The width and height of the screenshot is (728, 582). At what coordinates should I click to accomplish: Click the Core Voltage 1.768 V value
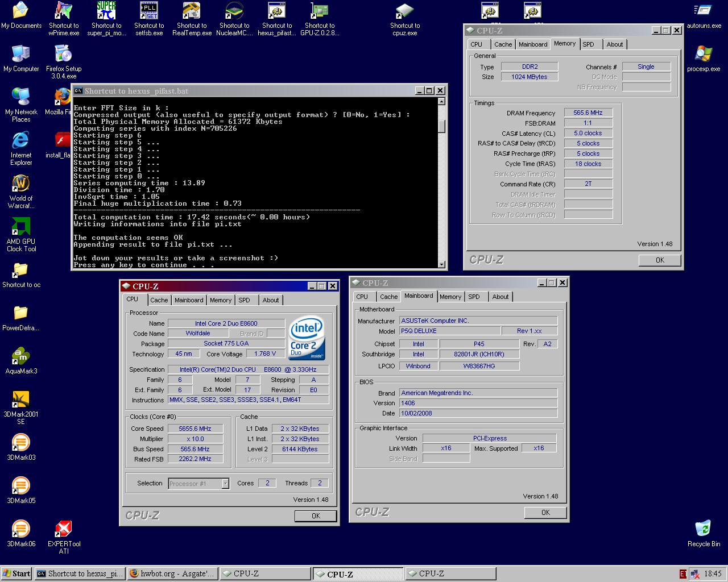[265, 354]
